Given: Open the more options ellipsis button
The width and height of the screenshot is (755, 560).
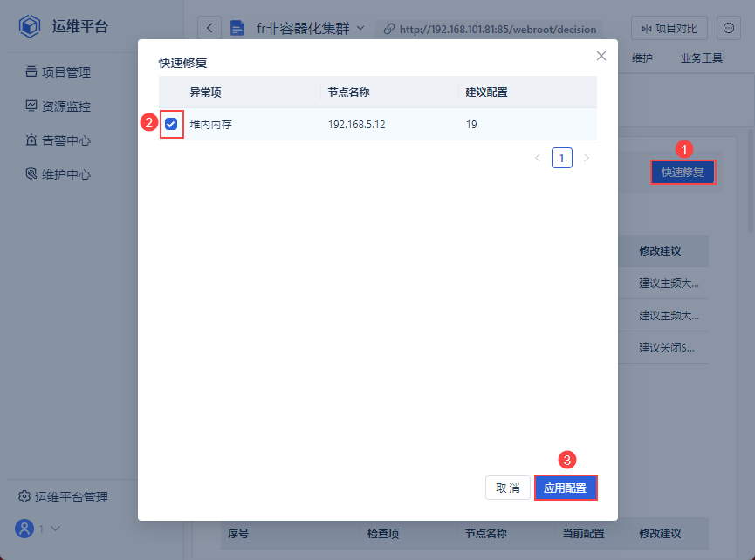Looking at the screenshot, I should pyautogui.click(x=729, y=29).
